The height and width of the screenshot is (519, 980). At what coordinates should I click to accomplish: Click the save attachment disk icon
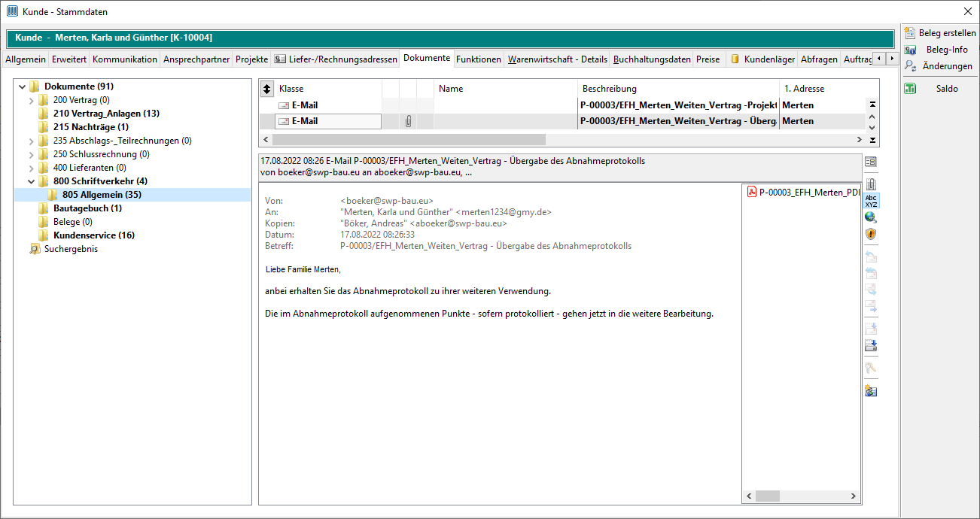coord(871,346)
